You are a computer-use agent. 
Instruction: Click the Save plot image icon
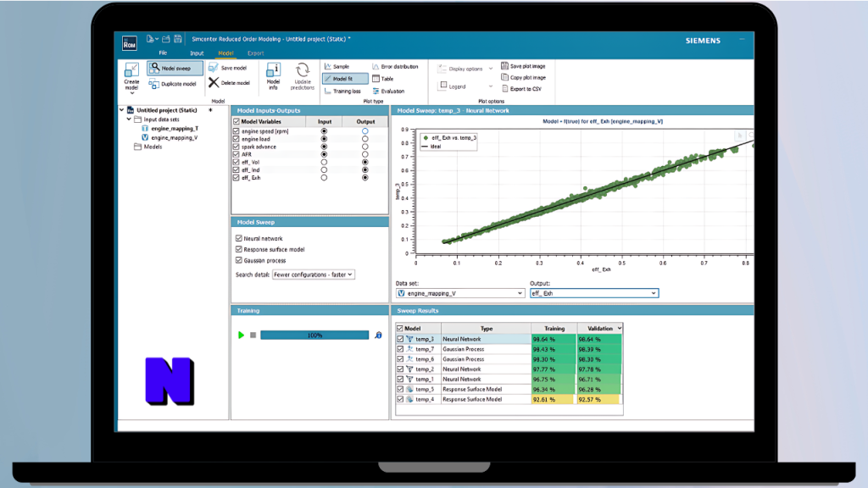click(504, 66)
